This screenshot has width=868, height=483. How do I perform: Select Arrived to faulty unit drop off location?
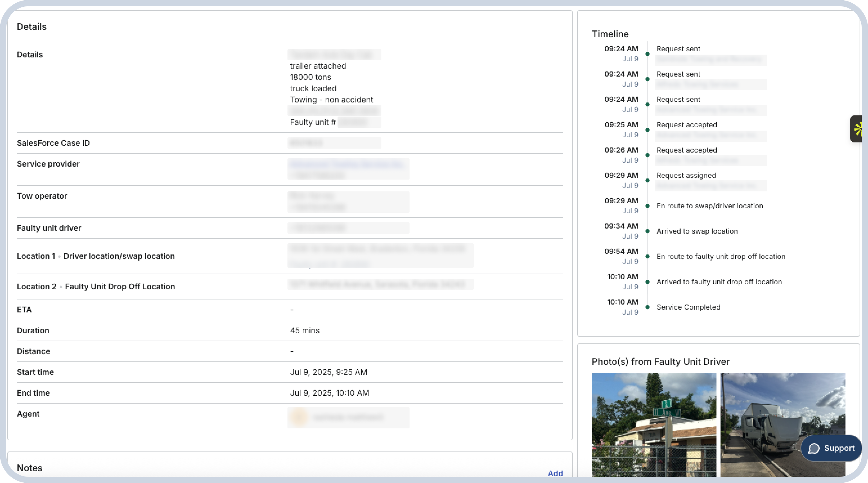[719, 282]
